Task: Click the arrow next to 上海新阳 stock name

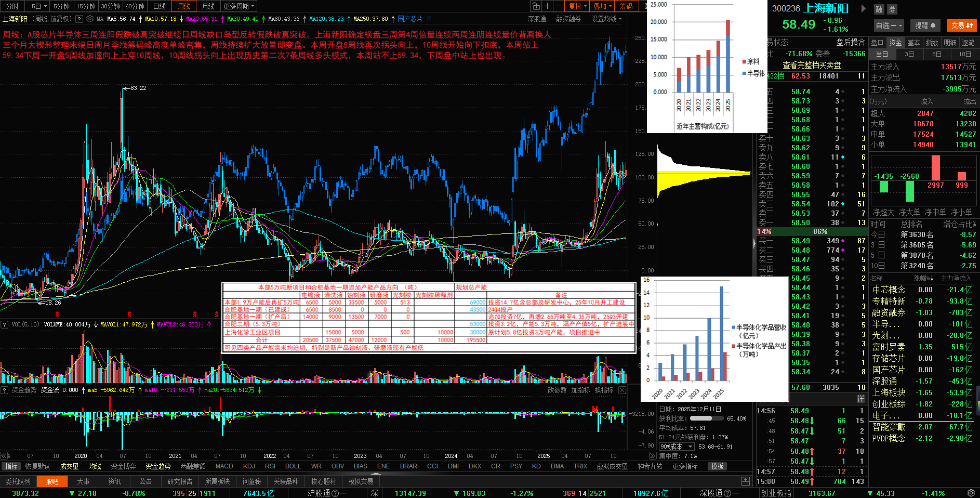Action: click(x=863, y=8)
